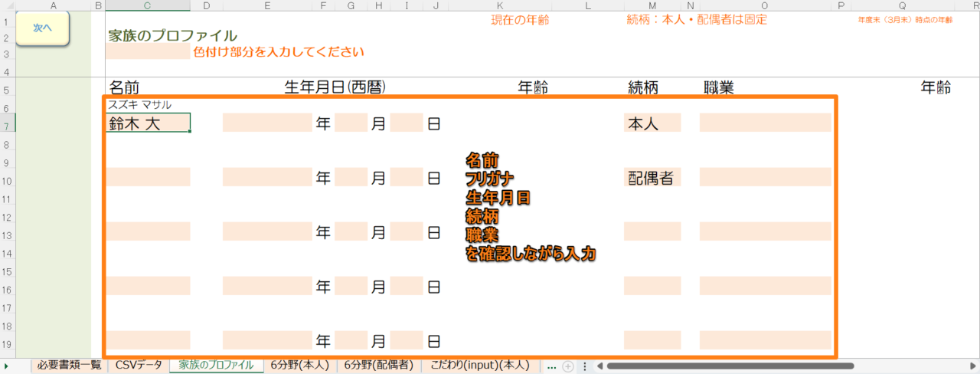Open the 必要書類一覧 sheet tab

pos(69,366)
